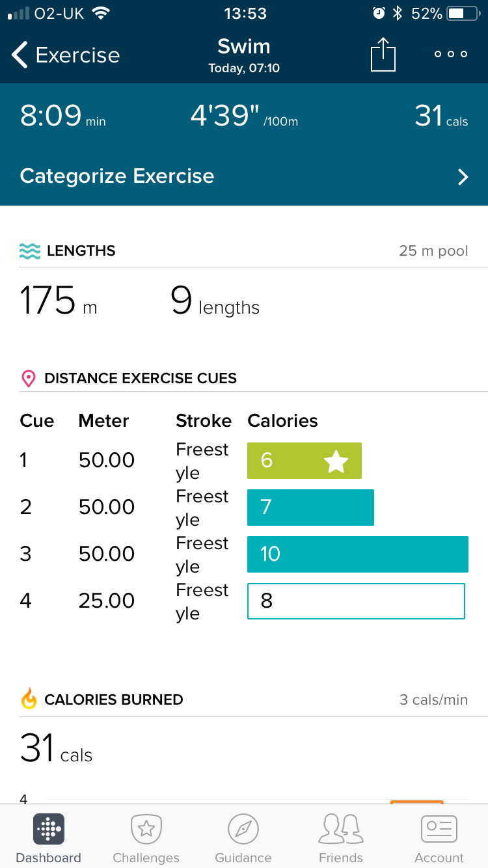Tap the Swim title in header
Image resolution: width=488 pixels, height=868 pixels.
[x=244, y=47]
